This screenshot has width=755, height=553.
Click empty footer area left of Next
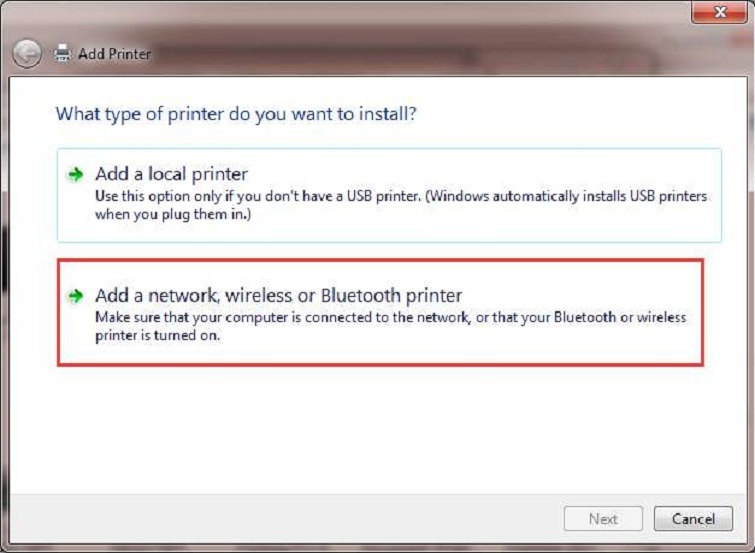click(300, 519)
